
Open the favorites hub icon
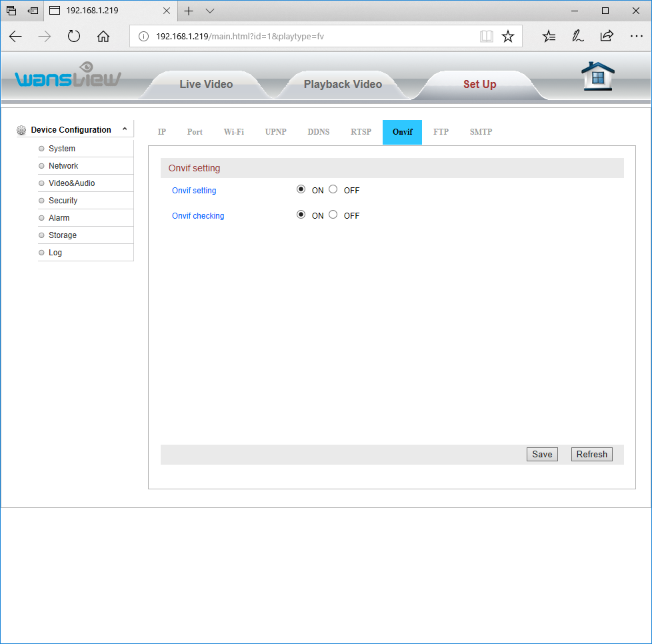[x=549, y=36]
